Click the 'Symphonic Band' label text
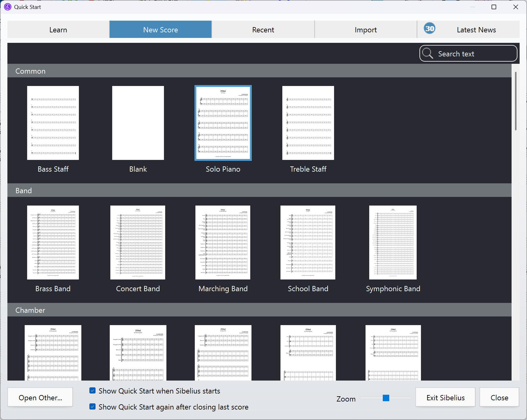 [x=393, y=289]
